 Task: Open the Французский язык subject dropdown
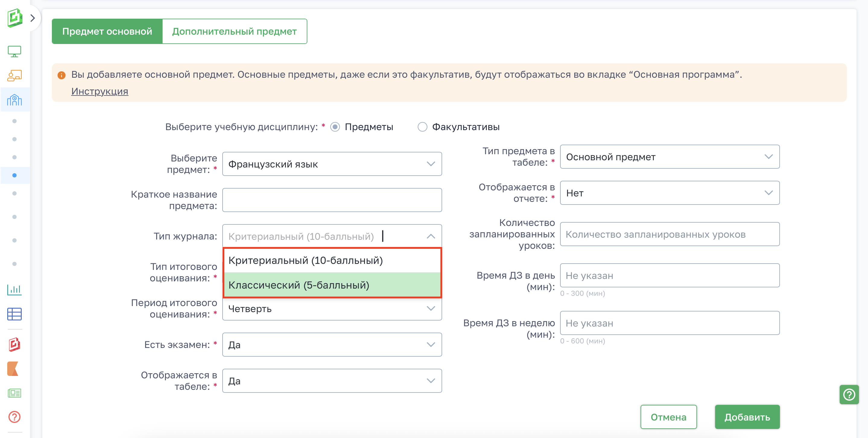[x=332, y=164]
